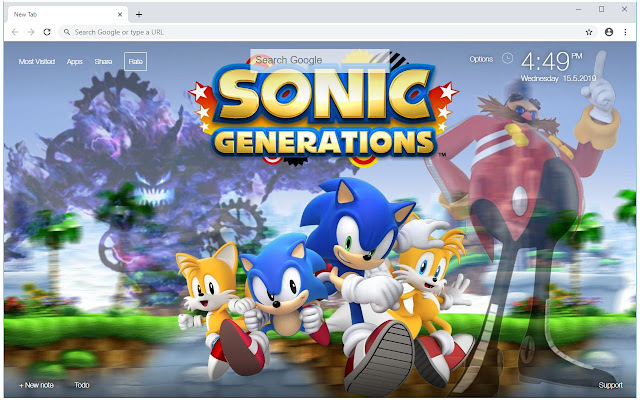Click the clock icon beside Options
The height and width of the screenshot is (400, 640).
click(507, 59)
